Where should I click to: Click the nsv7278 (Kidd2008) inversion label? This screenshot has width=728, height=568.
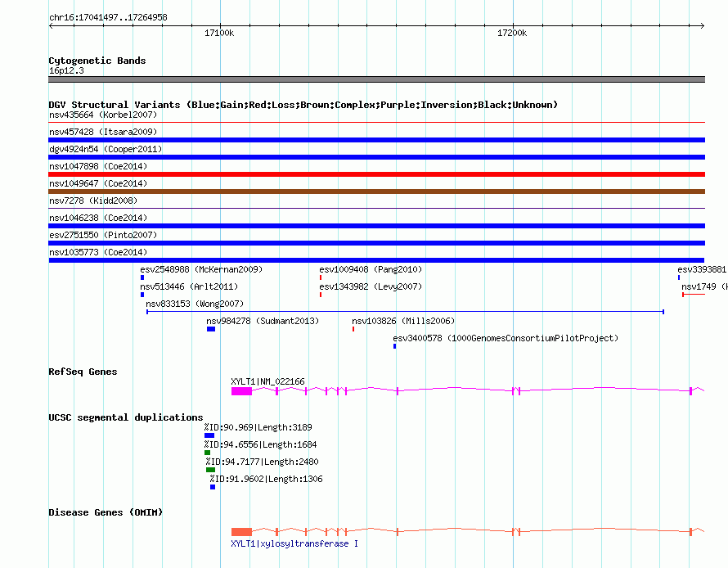93,201
